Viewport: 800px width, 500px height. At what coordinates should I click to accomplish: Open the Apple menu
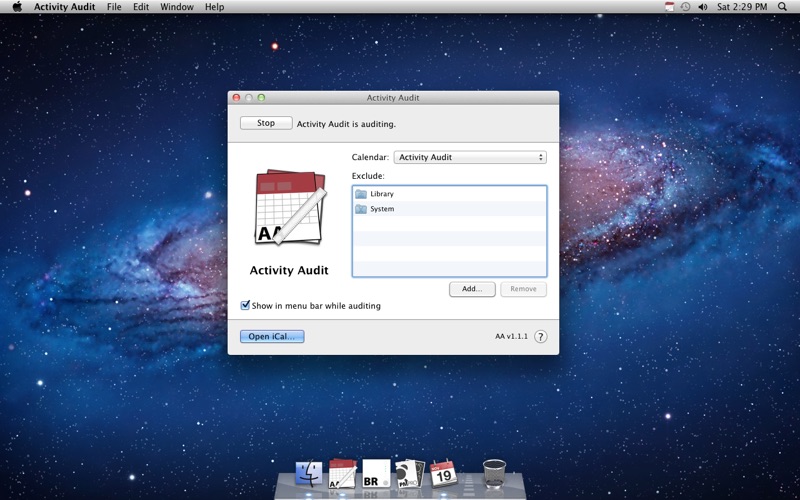pos(17,7)
